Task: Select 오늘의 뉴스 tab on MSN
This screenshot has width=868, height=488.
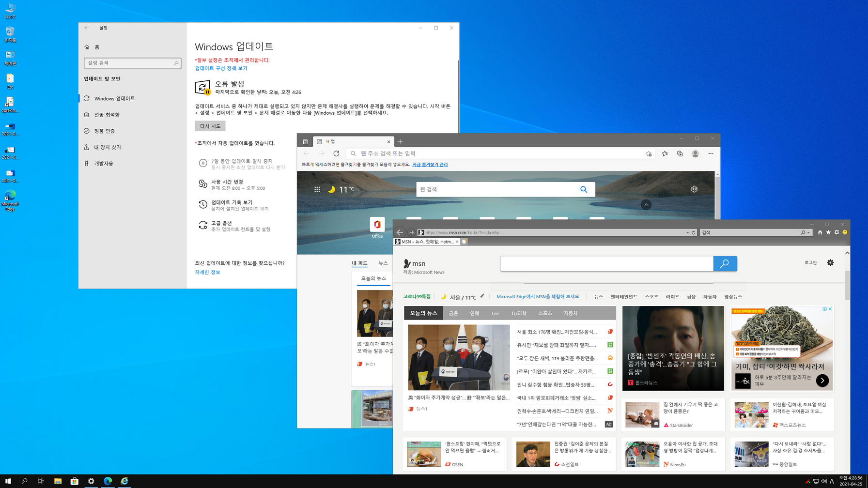Action: [423, 313]
